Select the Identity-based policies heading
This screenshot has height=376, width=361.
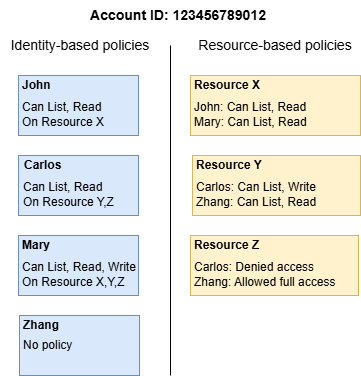pos(80,45)
